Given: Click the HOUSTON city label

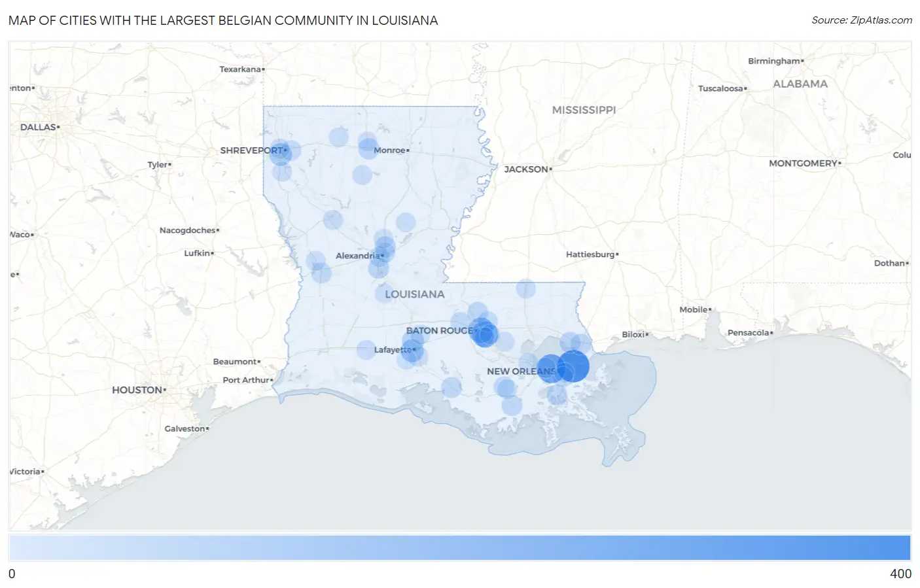Looking at the screenshot, I should click(137, 390).
